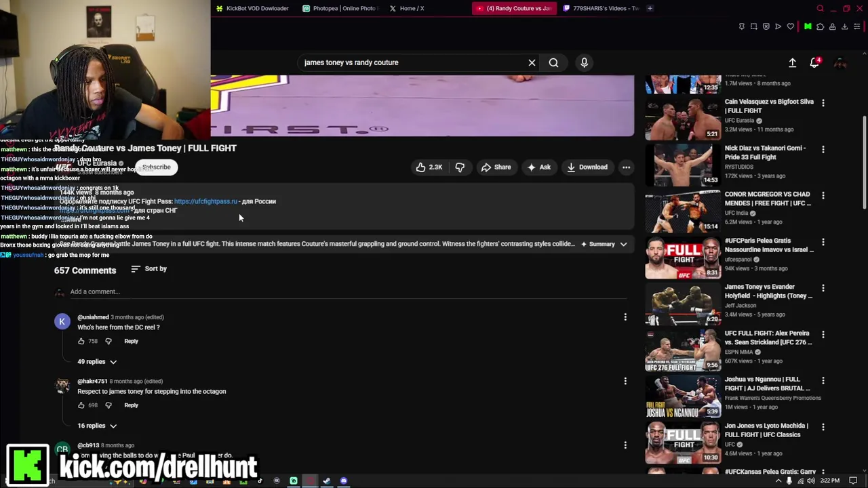Open the volume icon in system tray
The width and height of the screenshot is (868, 488).
(812, 481)
